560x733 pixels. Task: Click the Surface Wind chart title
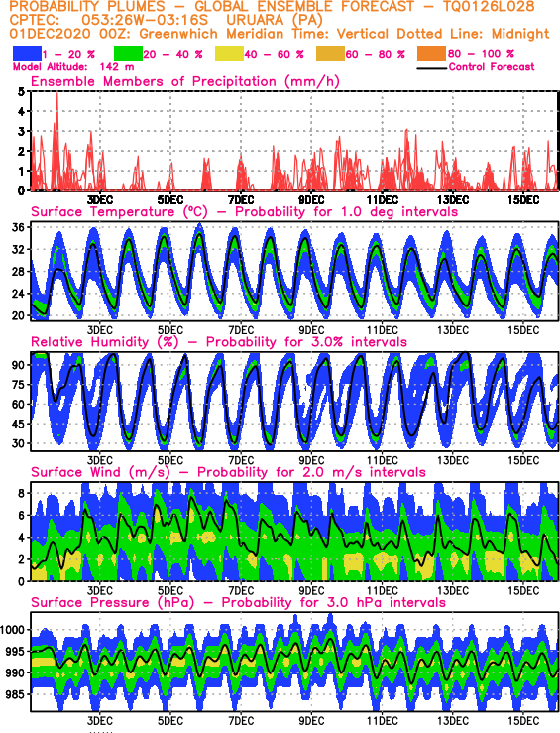coord(228,472)
